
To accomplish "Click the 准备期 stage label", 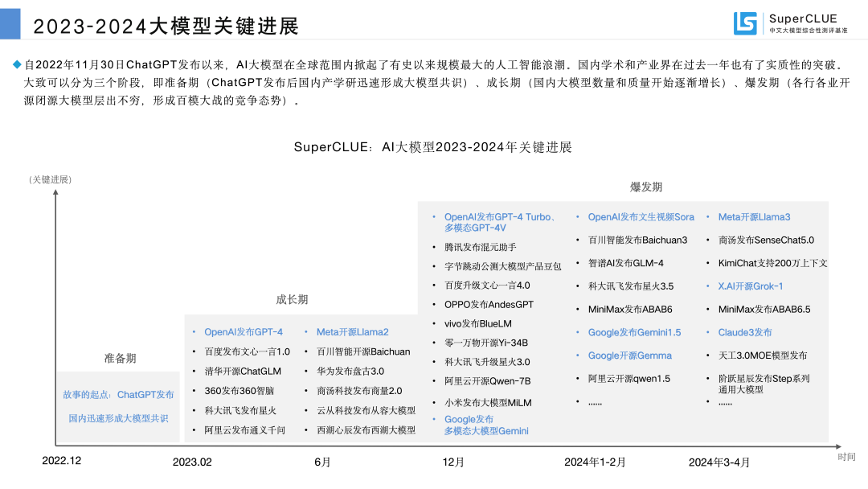I will pos(120,358).
